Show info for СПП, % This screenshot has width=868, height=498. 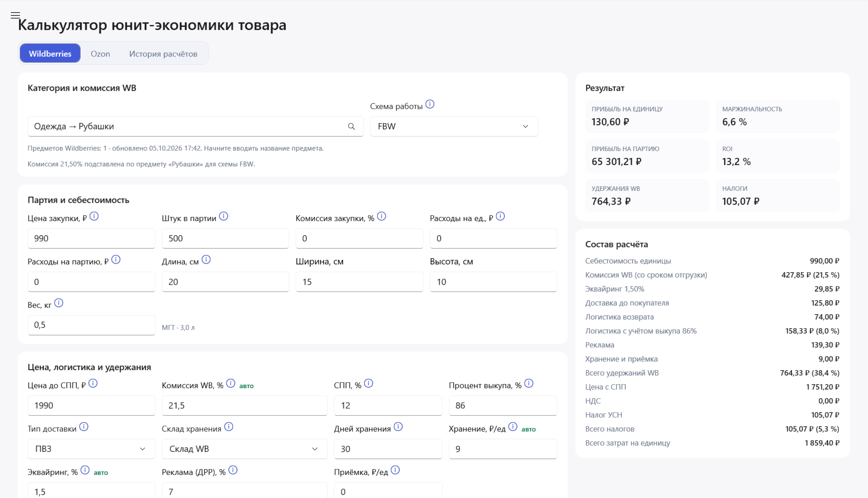point(368,383)
